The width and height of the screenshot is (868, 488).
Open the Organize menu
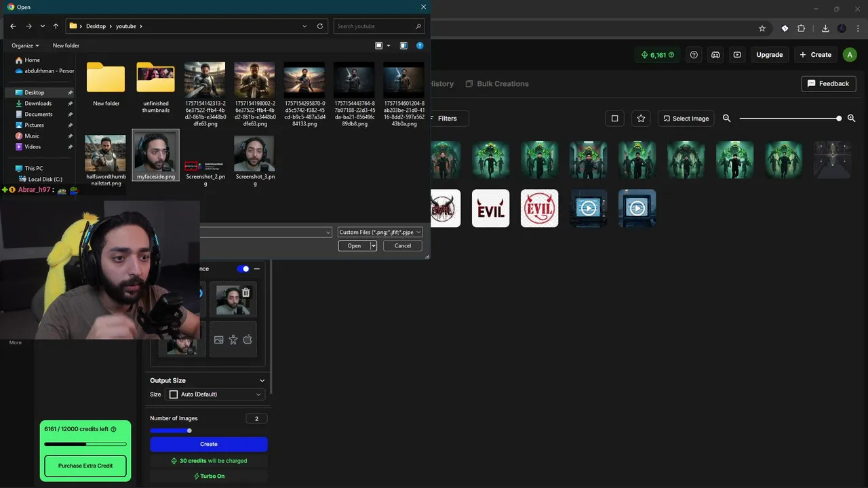tap(25, 45)
